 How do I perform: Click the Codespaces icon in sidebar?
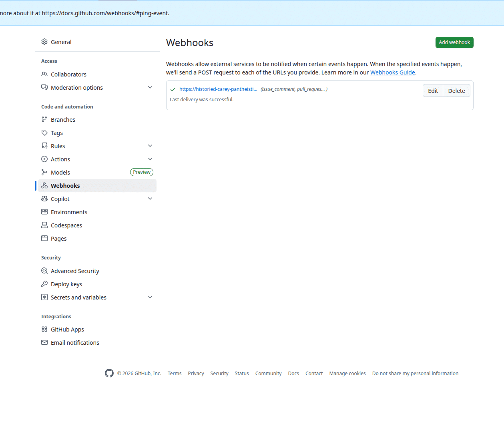pyautogui.click(x=44, y=225)
